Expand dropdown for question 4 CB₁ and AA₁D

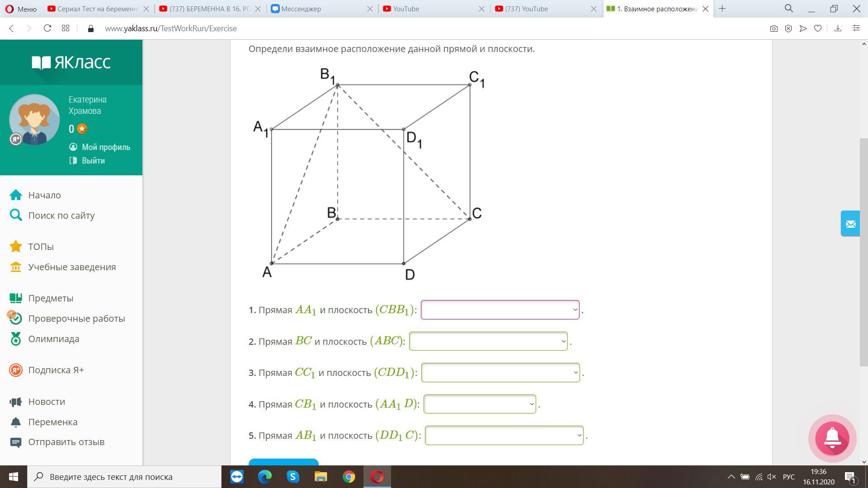click(480, 404)
